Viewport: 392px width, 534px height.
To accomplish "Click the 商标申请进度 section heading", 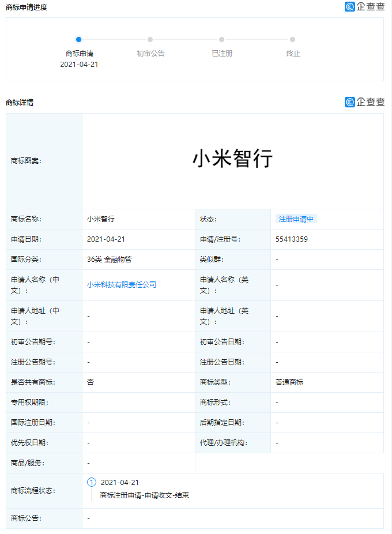I will [x=27, y=7].
